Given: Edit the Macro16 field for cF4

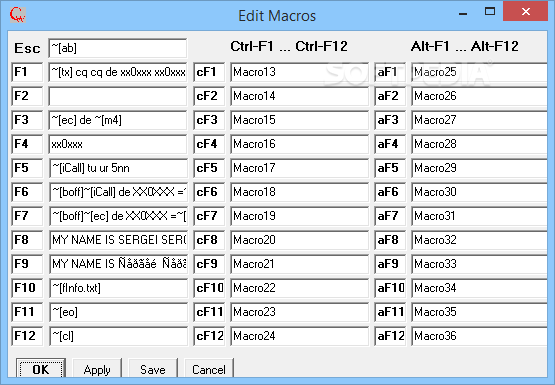Looking at the screenshot, I should (299, 144).
